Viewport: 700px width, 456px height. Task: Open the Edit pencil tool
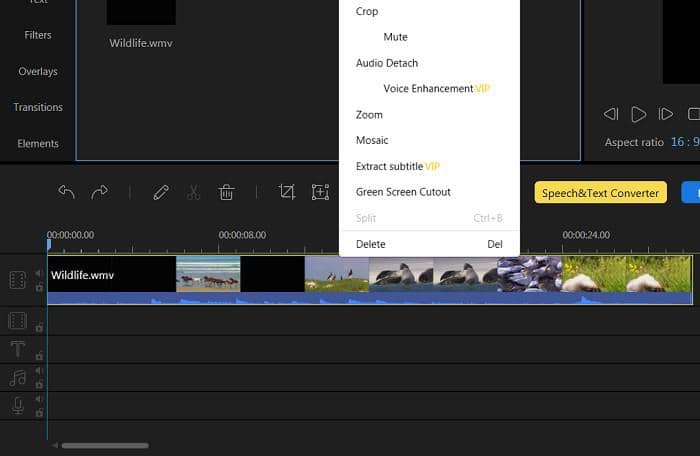click(161, 192)
